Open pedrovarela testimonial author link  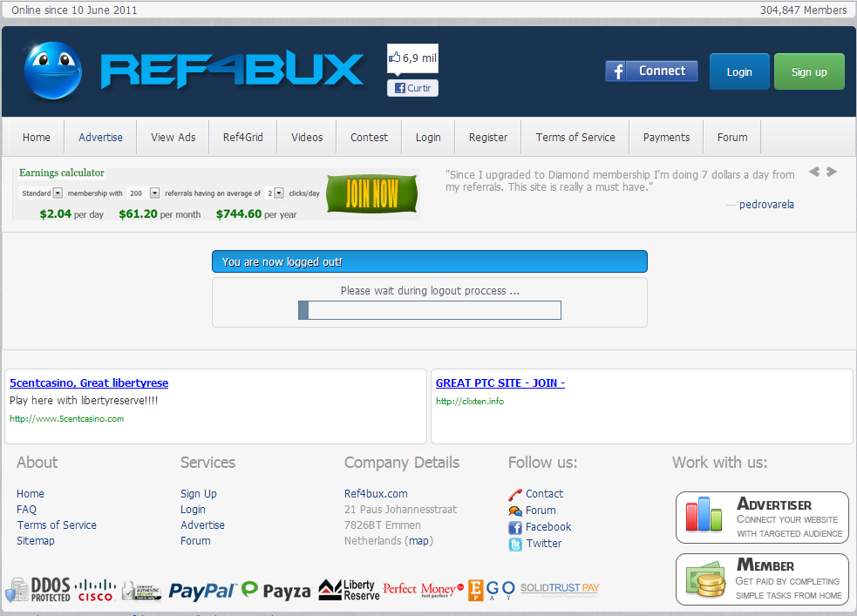tap(766, 204)
